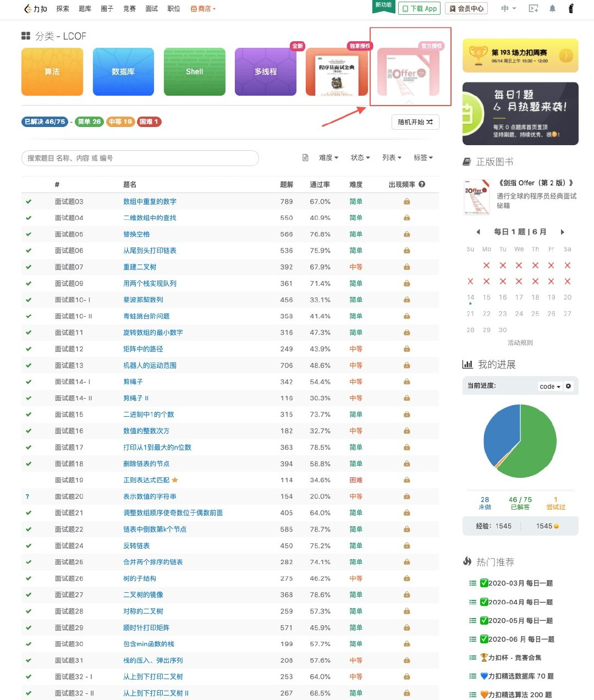Select the green Shell category card
Image resolution: width=594 pixels, height=700 pixels.
pos(195,71)
